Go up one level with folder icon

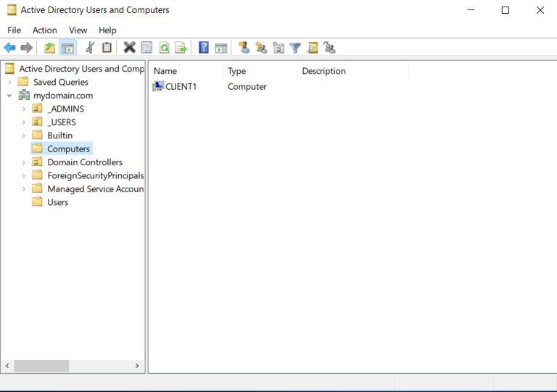click(x=50, y=48)
